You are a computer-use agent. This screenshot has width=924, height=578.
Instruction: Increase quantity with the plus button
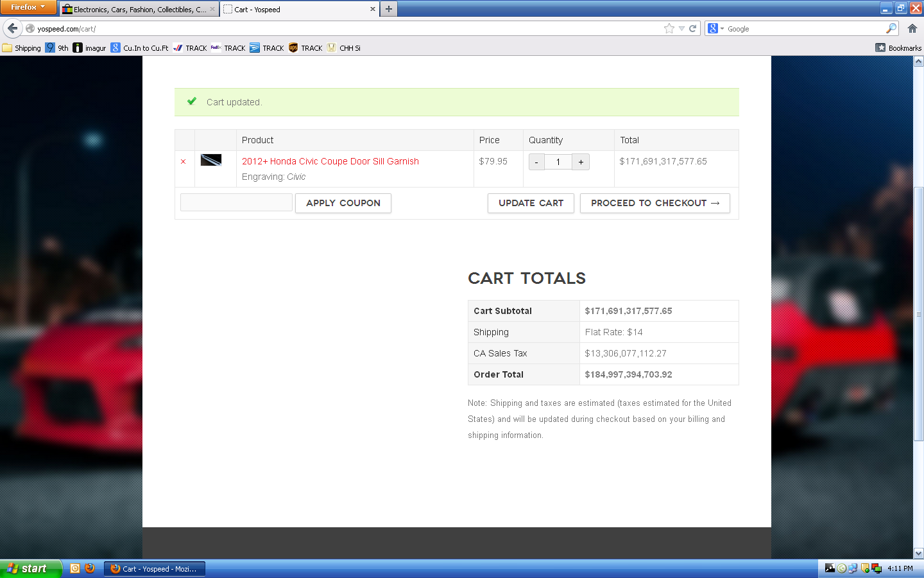(581, 162)
